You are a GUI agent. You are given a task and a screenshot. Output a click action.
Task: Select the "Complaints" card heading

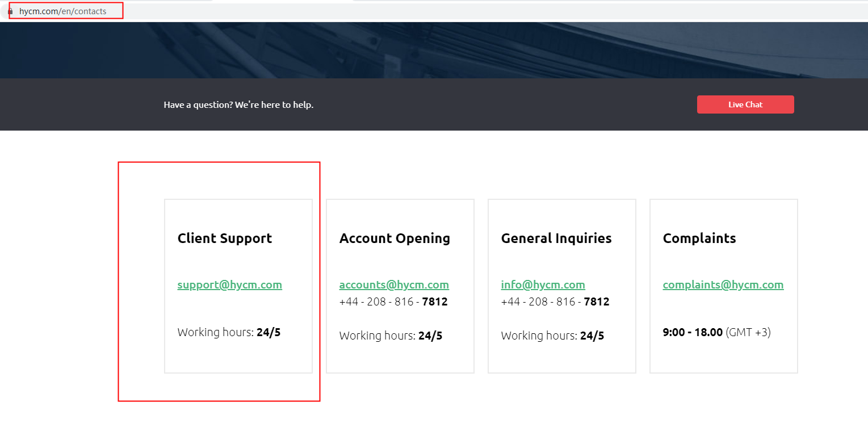[699, 238]
